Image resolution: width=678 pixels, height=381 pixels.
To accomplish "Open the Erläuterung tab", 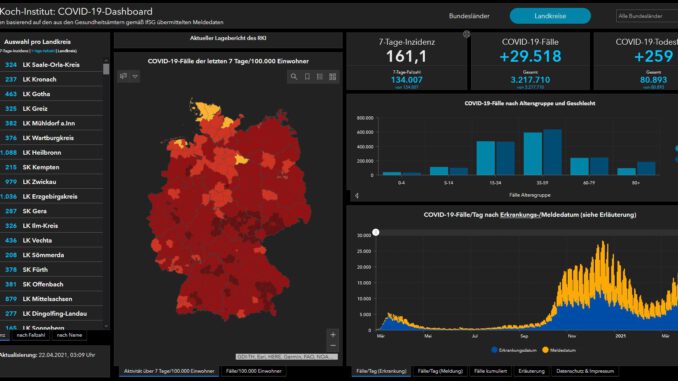I will (x=531, y=371).
